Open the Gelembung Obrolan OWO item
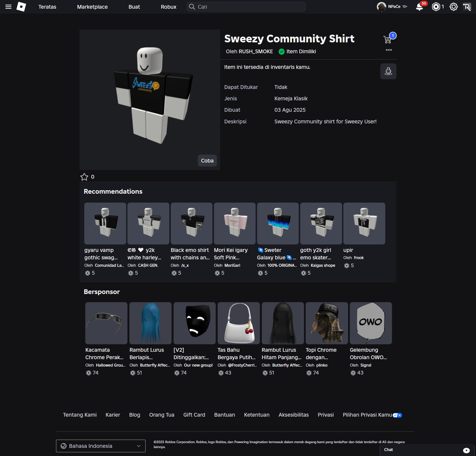Viewport: 476px width, 456px height. point(371,323)
